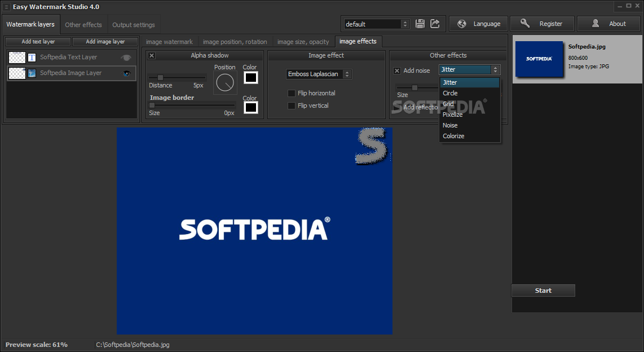Click the Text Layer transparency thumbnail

point(17,58)
